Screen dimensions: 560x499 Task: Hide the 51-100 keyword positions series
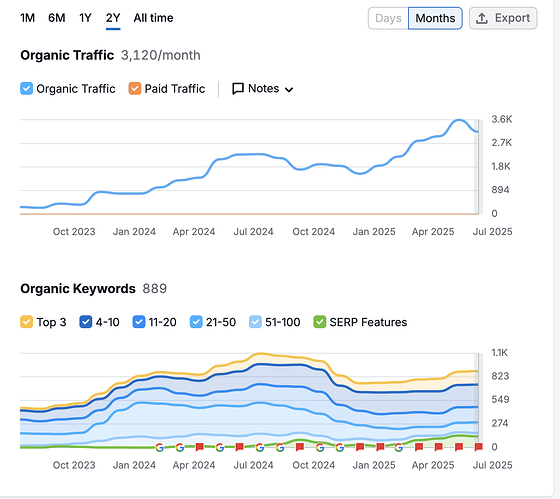pos(255,322)
